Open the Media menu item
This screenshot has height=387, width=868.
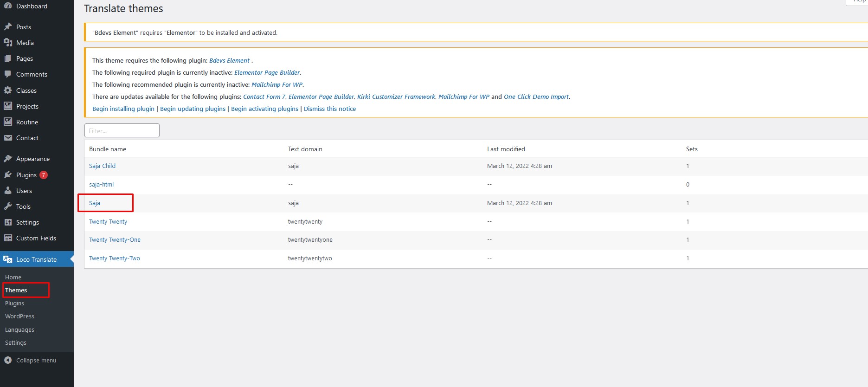pos(25,43)
